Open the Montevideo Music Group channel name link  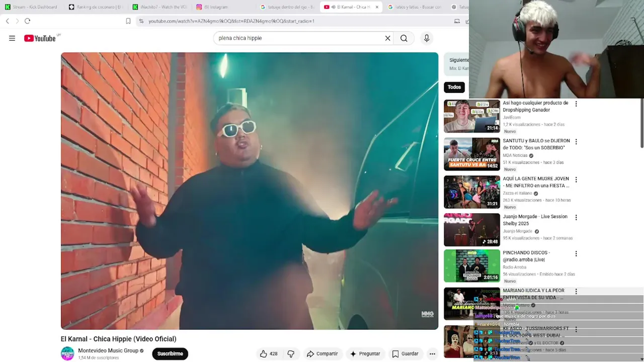click(108, 350)
